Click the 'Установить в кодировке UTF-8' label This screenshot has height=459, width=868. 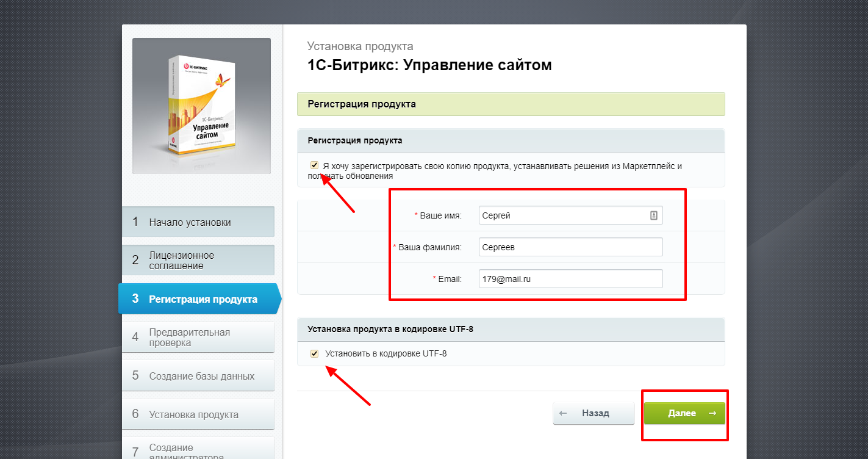(386, 353)
